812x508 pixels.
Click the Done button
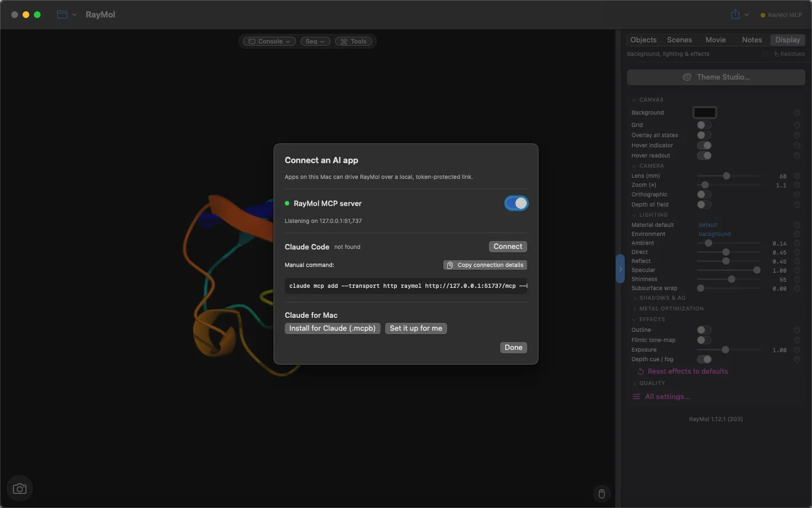[514, 348]
